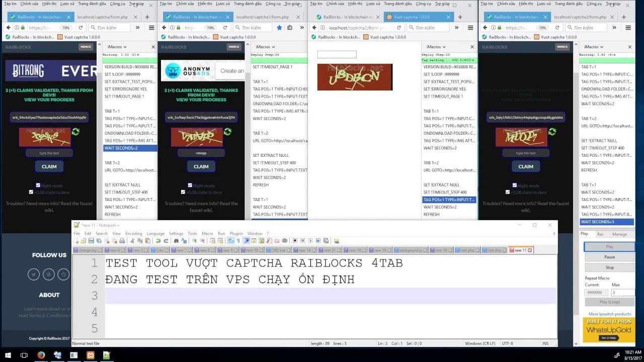Screen dimensions: 644x362
Task: Click captcha text input in captcha2 page
Action: (x=337, y=54)
